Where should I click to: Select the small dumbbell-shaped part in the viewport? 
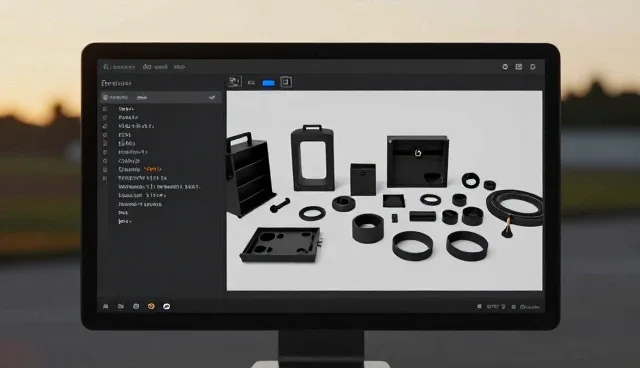[280, 205]
